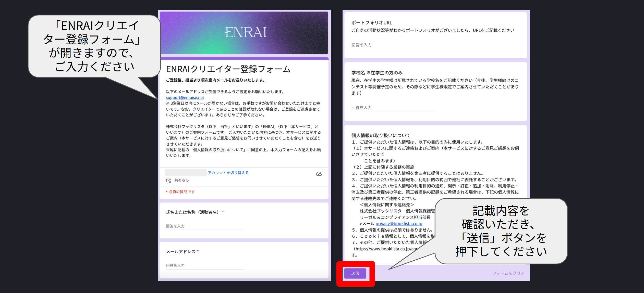Focus the メールアドレス answer field
Viewport: 644px width, 293px height.
point(205,265)
